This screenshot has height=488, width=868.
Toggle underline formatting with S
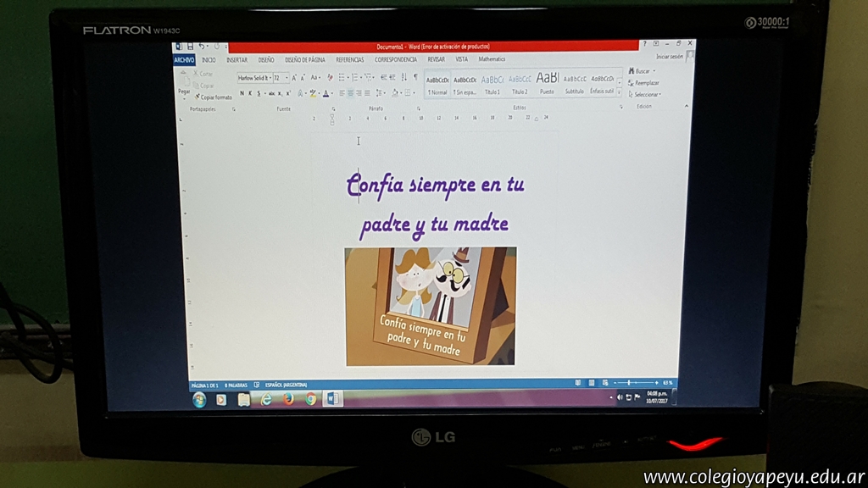[260, 93]
